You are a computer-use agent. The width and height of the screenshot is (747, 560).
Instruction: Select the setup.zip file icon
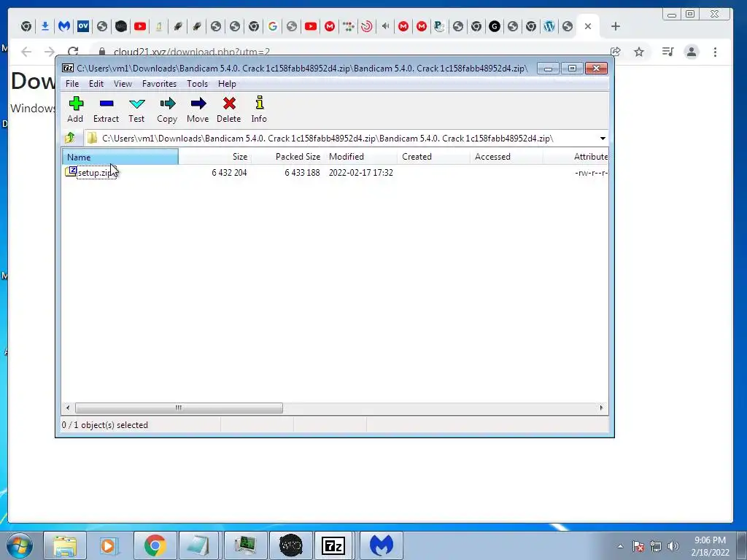[x=71, y=171]
